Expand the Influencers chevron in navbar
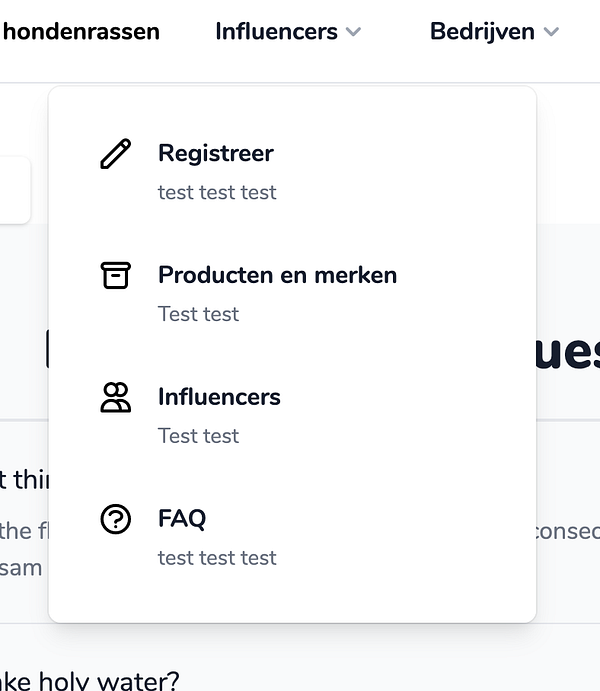 [353, 32]
